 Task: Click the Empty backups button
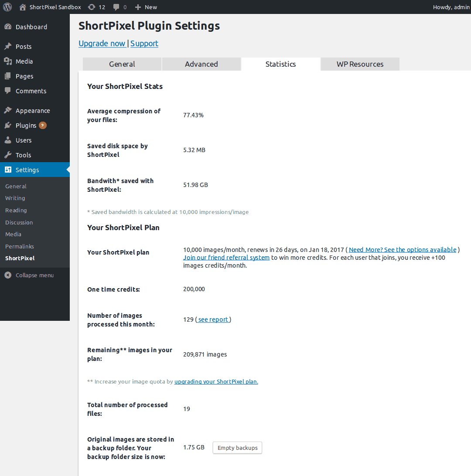pos(238,448)
